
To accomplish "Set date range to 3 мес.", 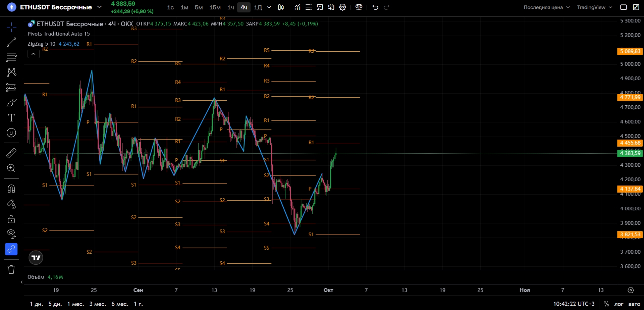I will (98, 304).
